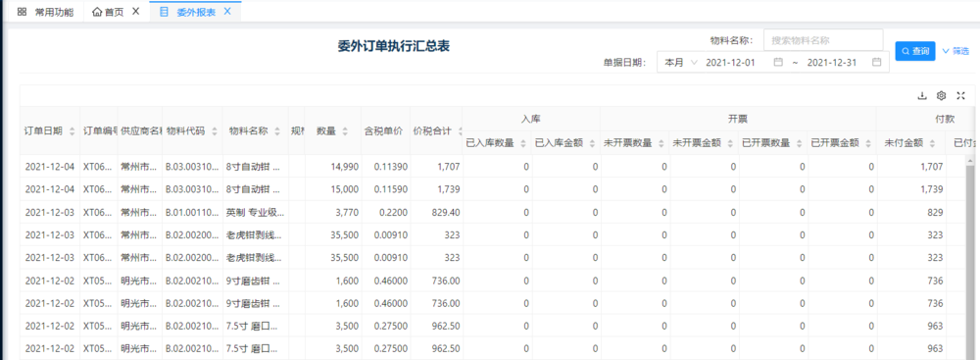Select unpaid amount cell 829

[x=935, y=212]
